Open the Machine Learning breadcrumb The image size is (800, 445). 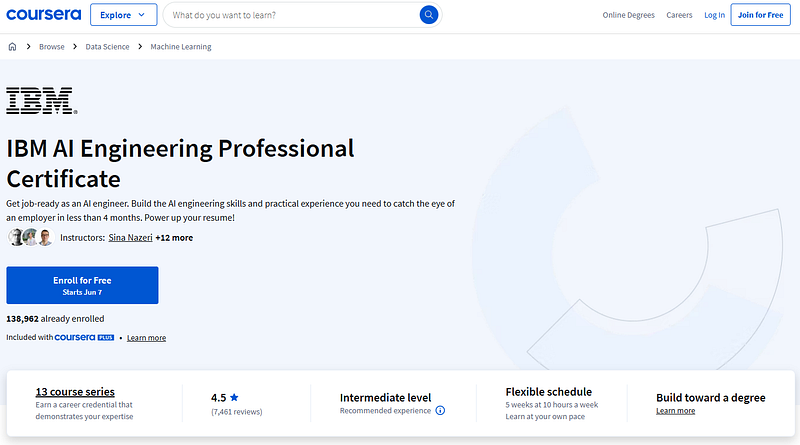point(181,46)
